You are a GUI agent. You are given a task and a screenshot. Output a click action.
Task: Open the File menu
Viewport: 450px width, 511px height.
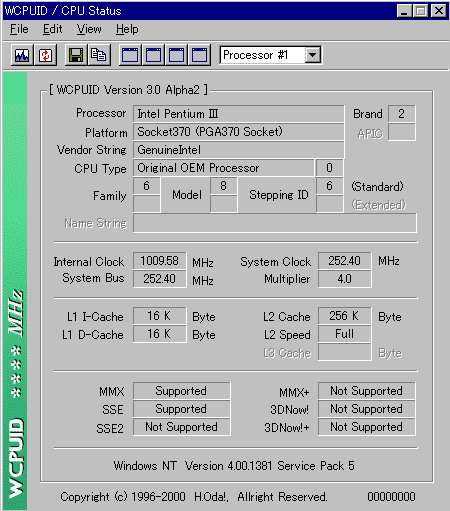click(x=19, y=29)
